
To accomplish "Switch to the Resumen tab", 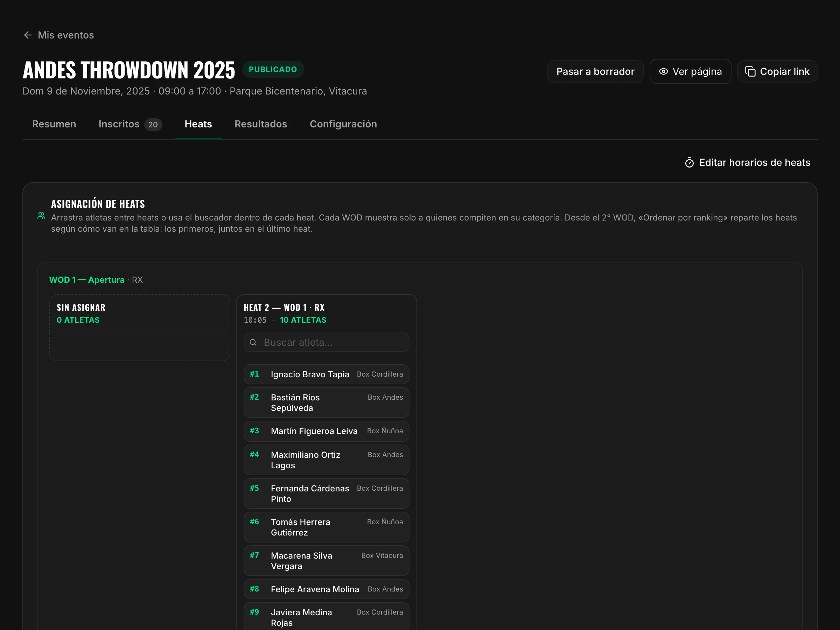I will click(x=54, y=124).
